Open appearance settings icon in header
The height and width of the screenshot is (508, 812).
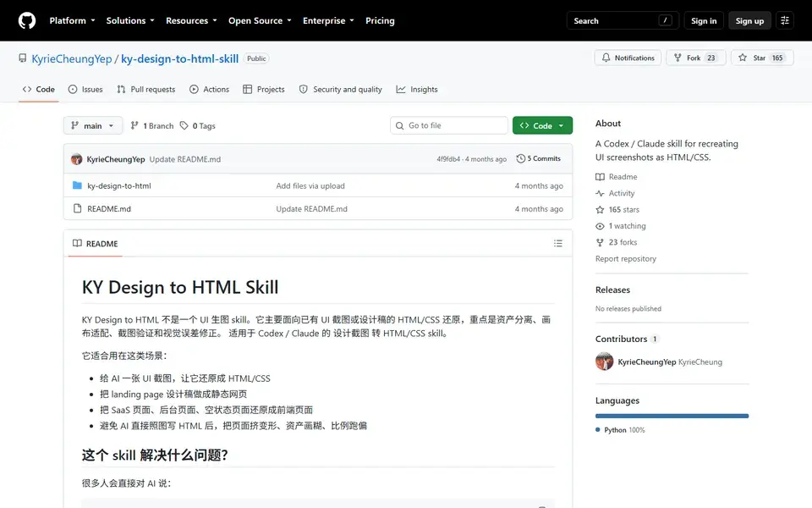click(x=785, y=20)
